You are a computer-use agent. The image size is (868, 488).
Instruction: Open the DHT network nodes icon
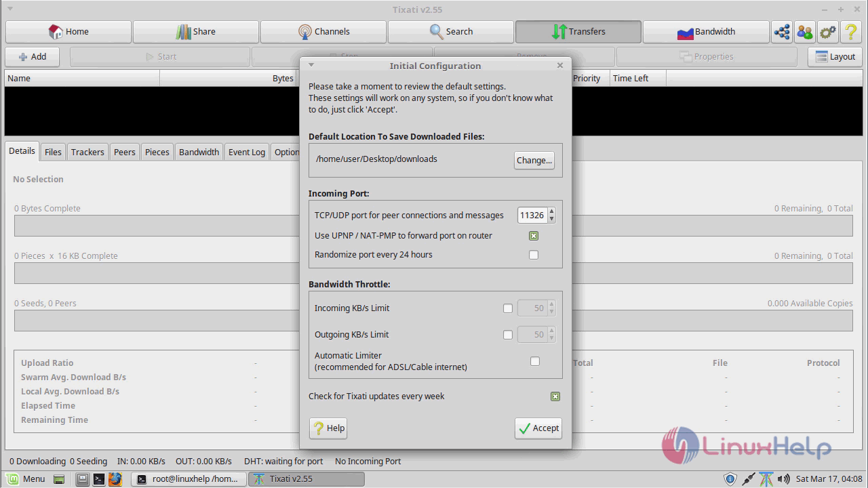[782, 32]
